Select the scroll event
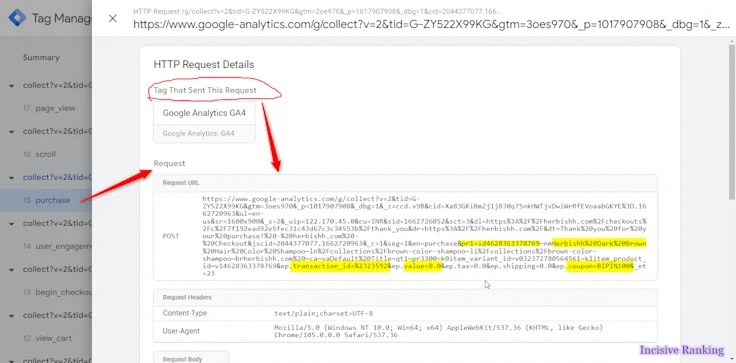Viewport: 736px width, 363px height. [x=46, y=154]
